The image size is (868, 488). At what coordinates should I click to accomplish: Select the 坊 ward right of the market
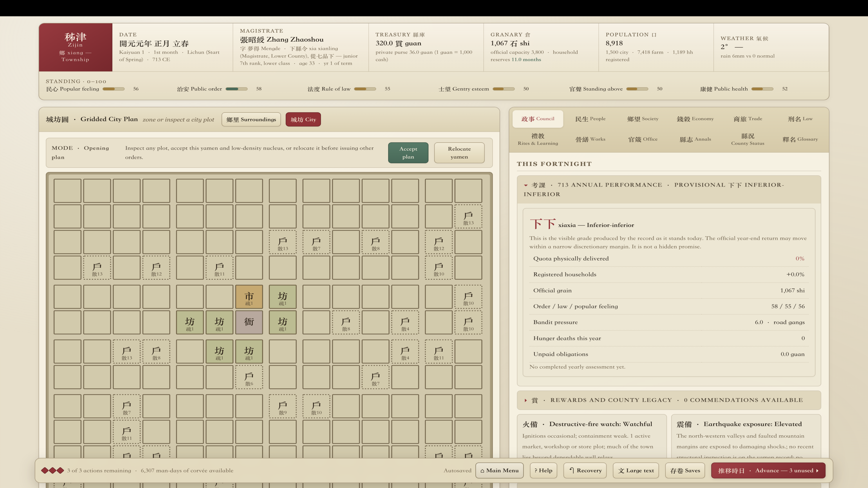coord(283,297)
